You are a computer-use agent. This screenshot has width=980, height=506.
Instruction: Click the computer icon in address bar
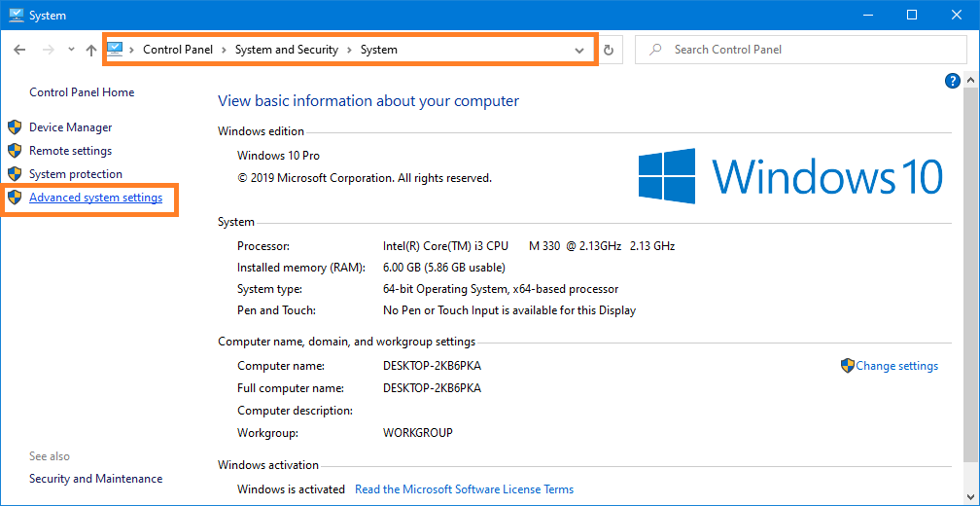coord(116,49)
